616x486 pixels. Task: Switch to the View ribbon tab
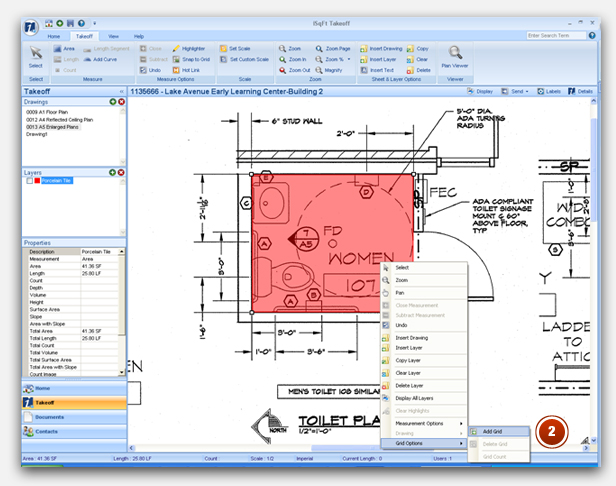114,36
